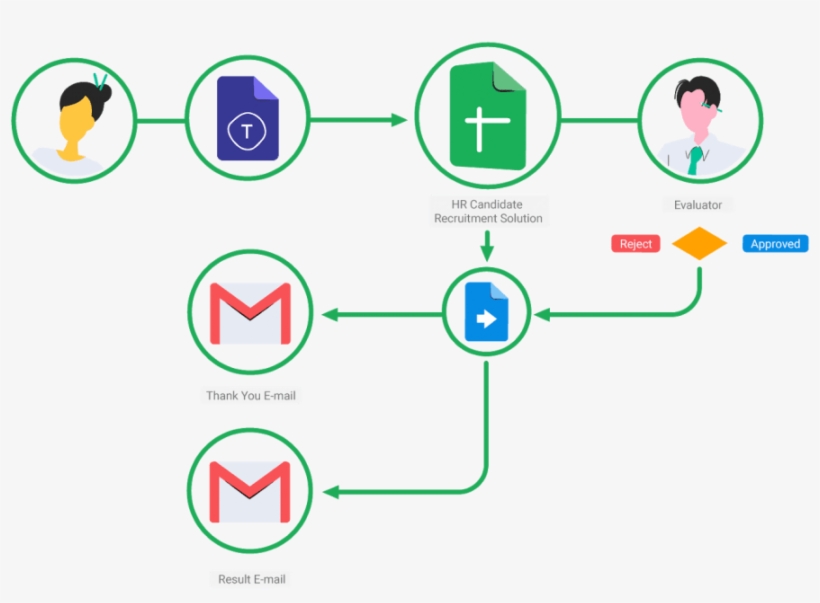Viewport: 820px width, 603px height.
Task: Click the Thank You E-mail caption
Action: [x=250, y=395]
